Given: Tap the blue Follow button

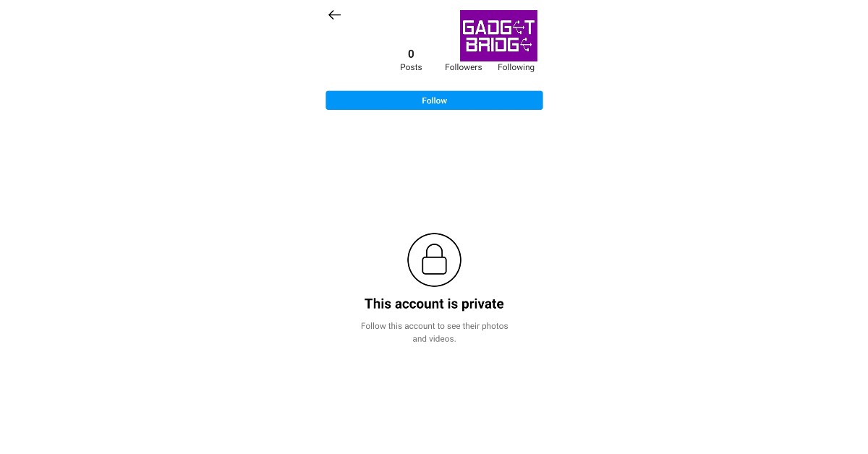Looking at the screenshot, I should click(434, 100).
